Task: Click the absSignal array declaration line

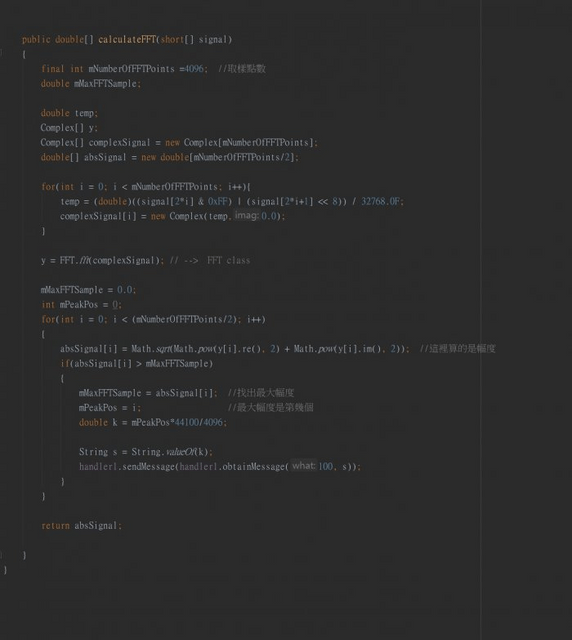Action: pyautogui.click(x=169, y=157)
